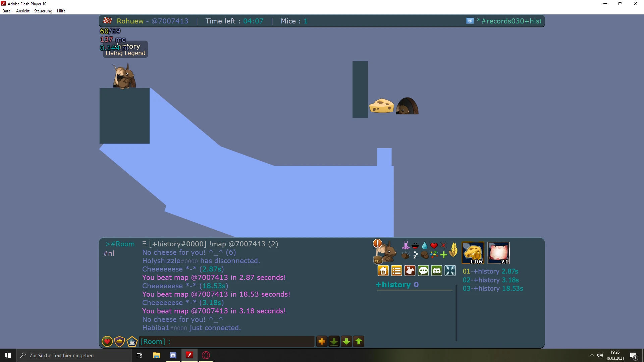Viewport: 644px width, 362px height.
Task: Click the red heart friends button
Action: tap(107, 342)
